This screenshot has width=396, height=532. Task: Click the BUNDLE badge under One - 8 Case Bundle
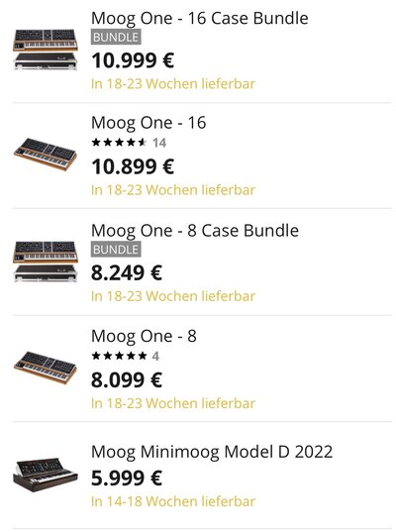pos(116,250)
